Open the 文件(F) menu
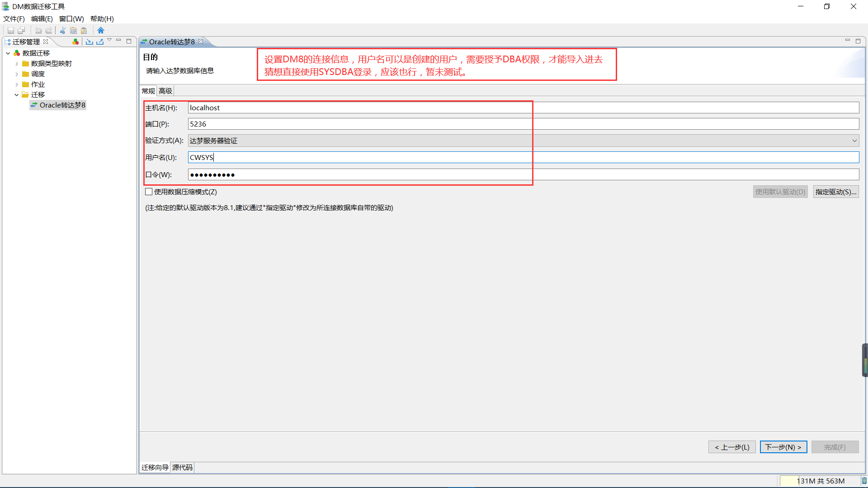 [14, 19]
